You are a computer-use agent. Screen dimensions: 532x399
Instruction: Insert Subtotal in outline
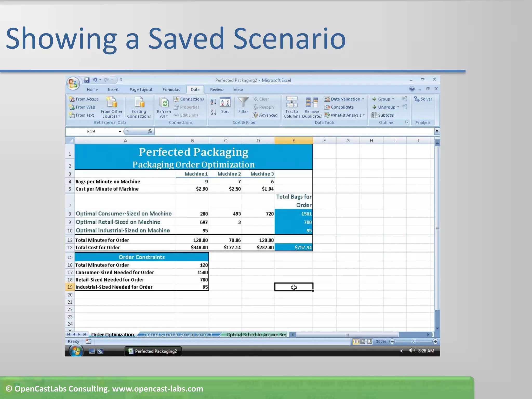[x=383, y=115]
